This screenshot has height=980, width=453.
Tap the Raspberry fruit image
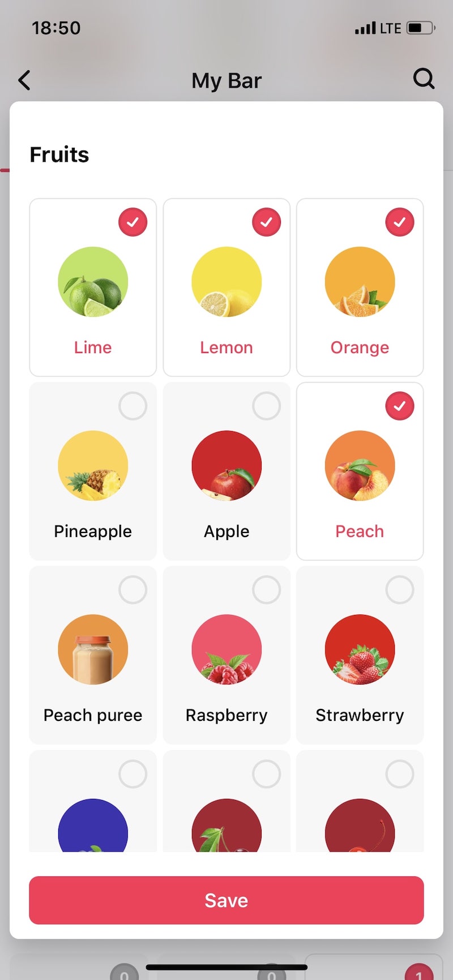[x=226, y=649]
